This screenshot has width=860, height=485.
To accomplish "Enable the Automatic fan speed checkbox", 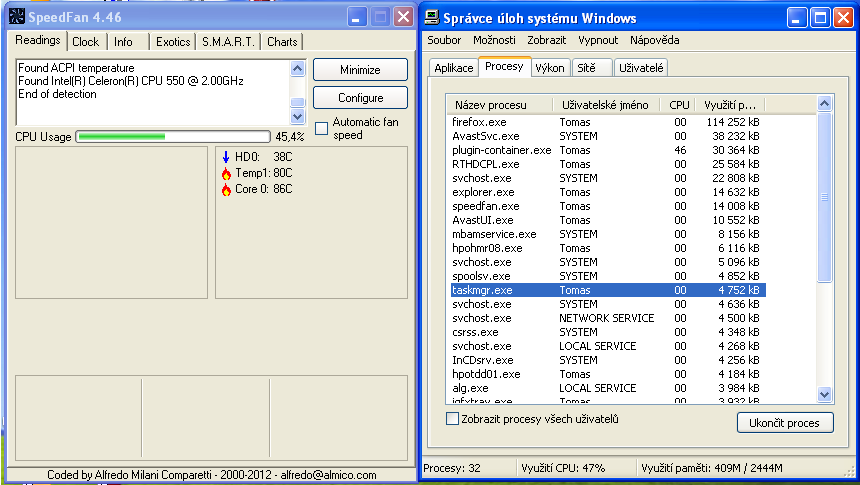I will point(321,128).
